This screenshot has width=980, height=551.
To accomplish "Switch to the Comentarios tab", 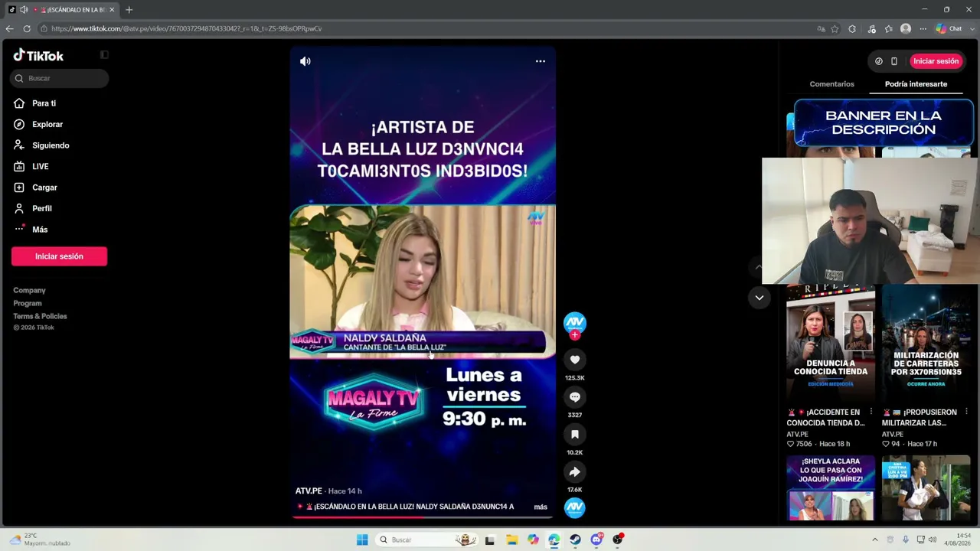I will 831,84.
